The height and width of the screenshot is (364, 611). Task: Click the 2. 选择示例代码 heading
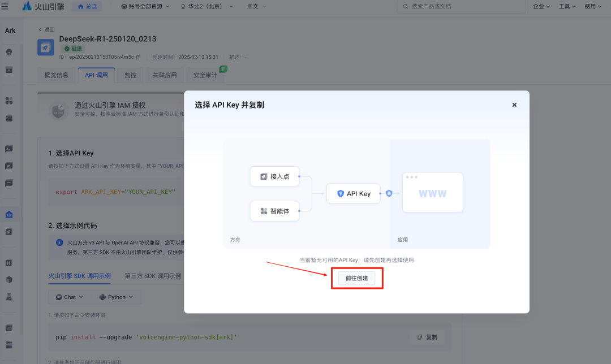coord(72,226)
